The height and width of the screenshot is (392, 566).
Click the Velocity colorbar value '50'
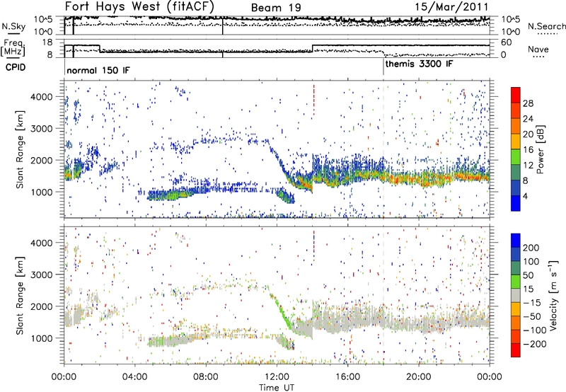coord(528,275)
